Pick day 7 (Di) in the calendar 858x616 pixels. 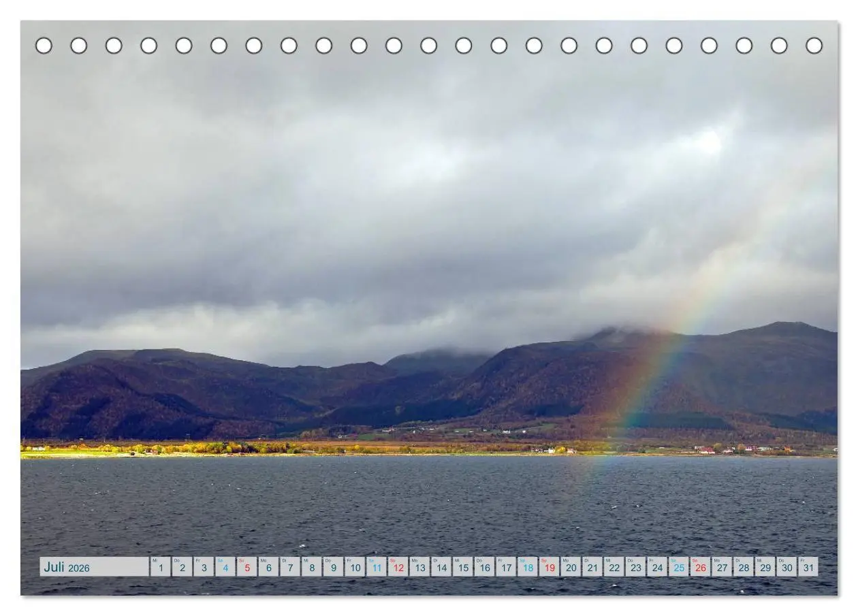point(290,566)
